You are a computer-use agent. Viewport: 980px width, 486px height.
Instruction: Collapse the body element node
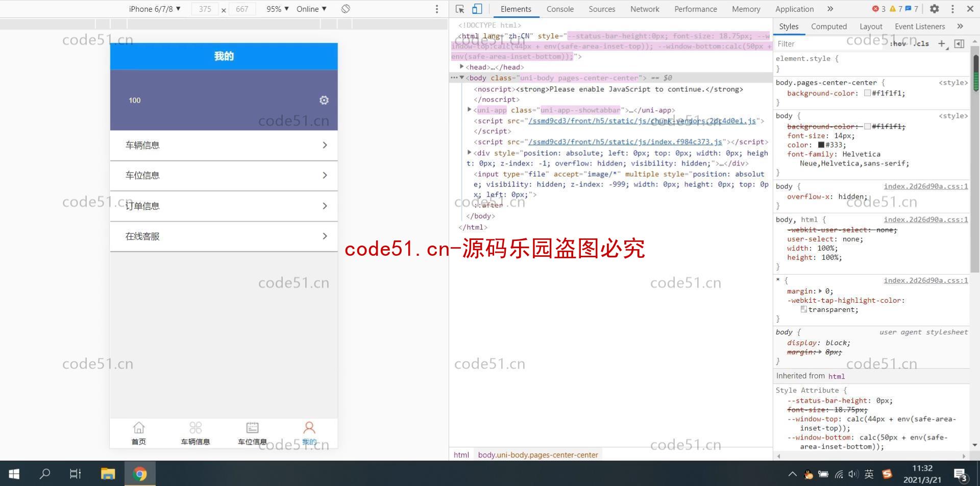pos(462,78)
